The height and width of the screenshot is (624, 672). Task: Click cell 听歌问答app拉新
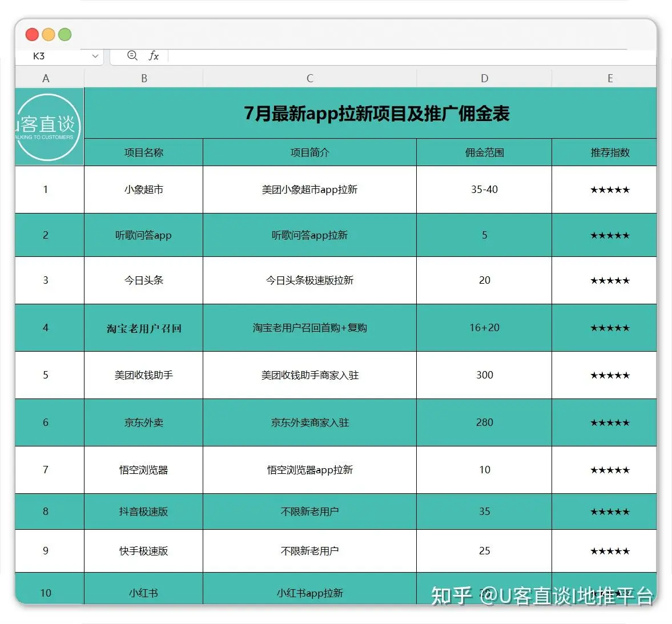pos(310,235)
